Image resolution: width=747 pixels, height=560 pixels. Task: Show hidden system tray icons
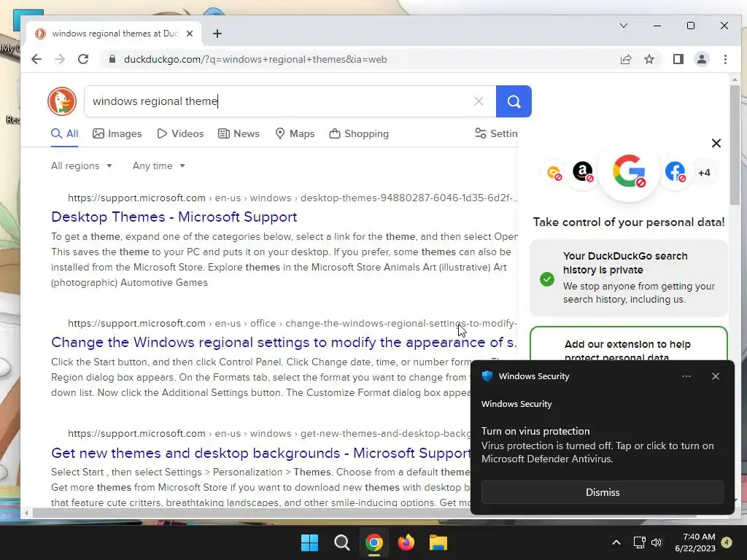[x=616, y=542]
